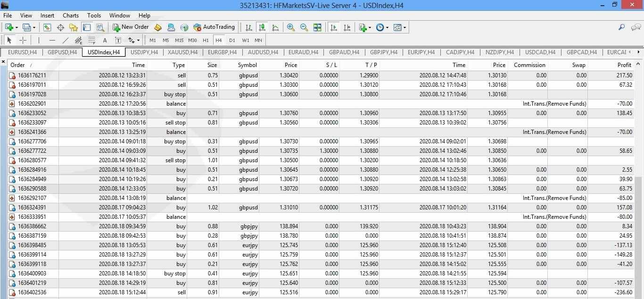Expand the Profiles dropdown arrow

tap(33, 28)
